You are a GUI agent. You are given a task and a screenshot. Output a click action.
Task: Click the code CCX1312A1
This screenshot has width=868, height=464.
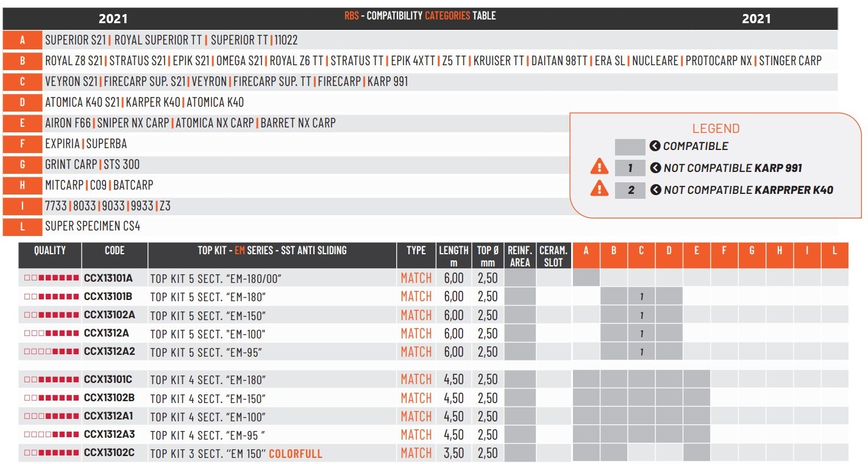(x=108, y=416)
